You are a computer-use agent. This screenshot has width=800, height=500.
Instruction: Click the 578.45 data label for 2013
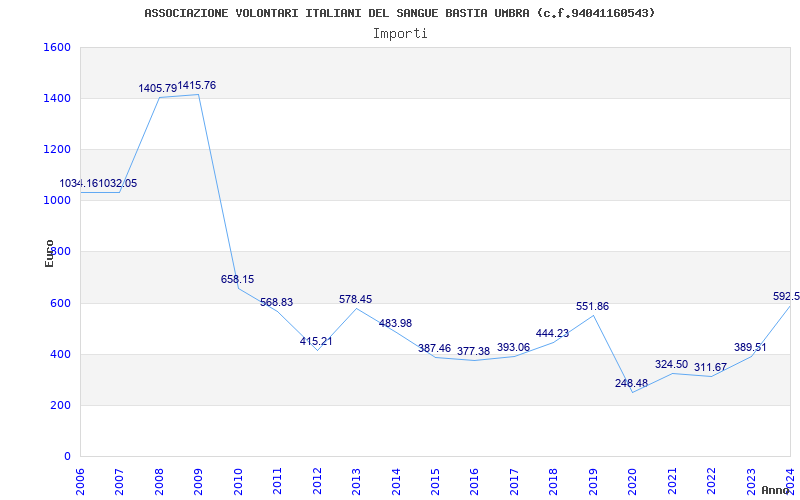click(355, 300)
